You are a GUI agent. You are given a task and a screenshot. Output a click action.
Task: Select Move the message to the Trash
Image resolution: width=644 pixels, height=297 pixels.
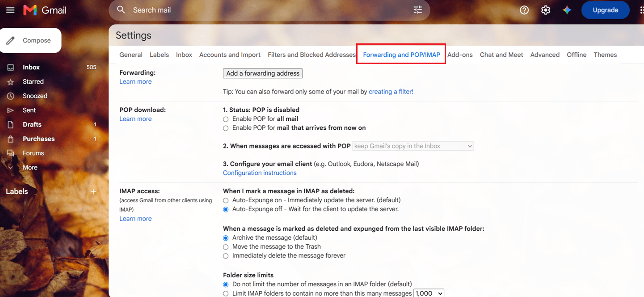click(x=226, y=247)
